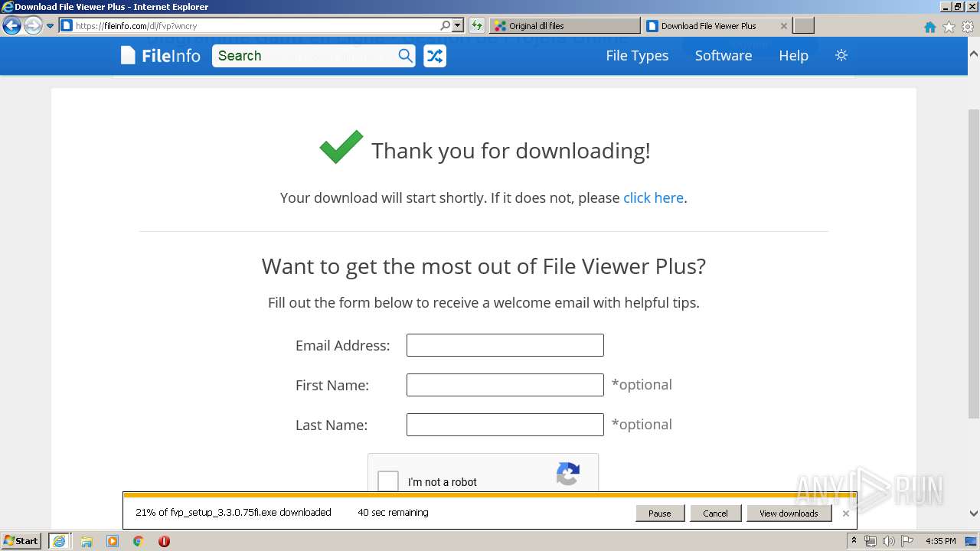Toggle the light/dark theme sun icon
This screenshot has width=980, height=551.
coord(841,55)
